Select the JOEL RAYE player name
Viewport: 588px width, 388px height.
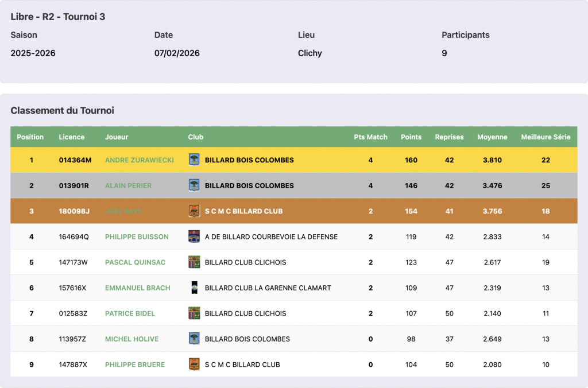tap(123, 211)
